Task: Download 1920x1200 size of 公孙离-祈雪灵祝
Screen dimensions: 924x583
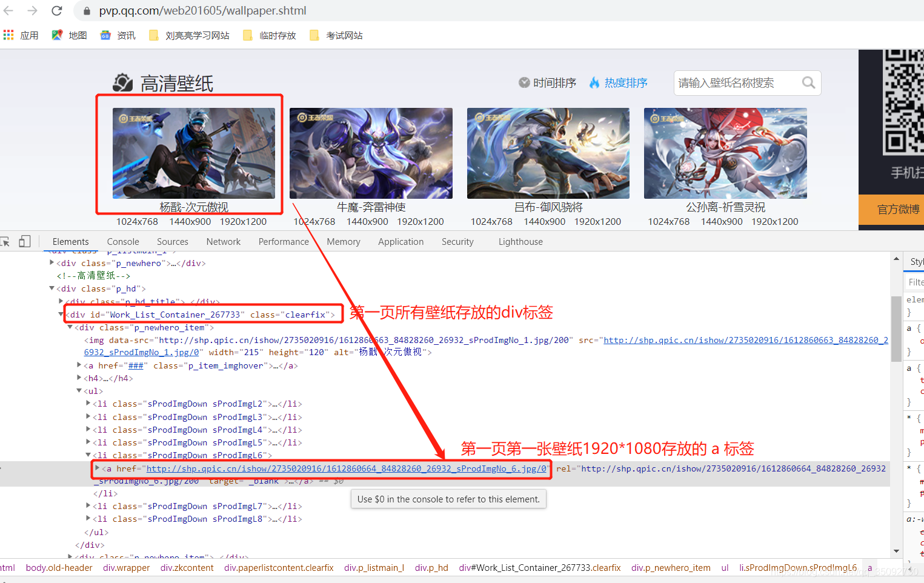Action: pos(775,222)
